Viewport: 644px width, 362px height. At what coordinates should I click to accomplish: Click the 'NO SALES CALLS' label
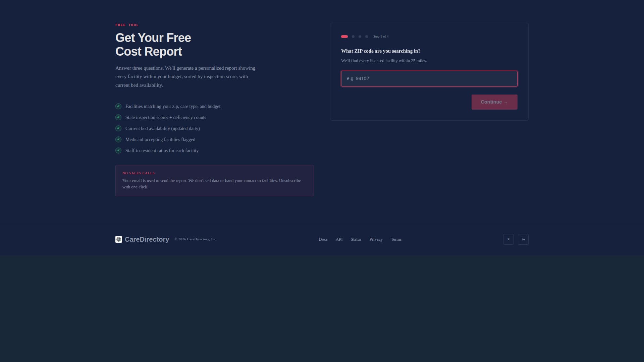[139, 173]
